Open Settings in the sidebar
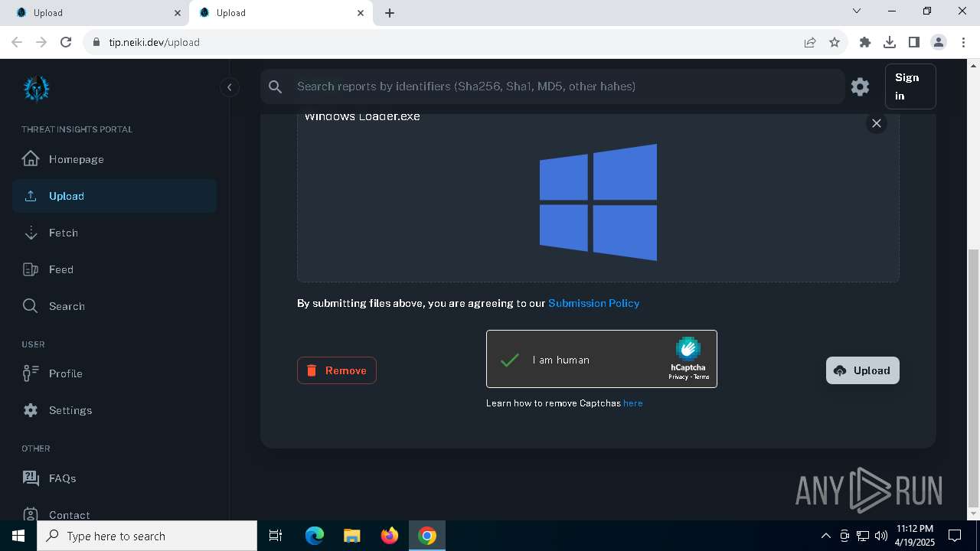The width and height of the screenshot is (980, 551). [x=115, y=410]
